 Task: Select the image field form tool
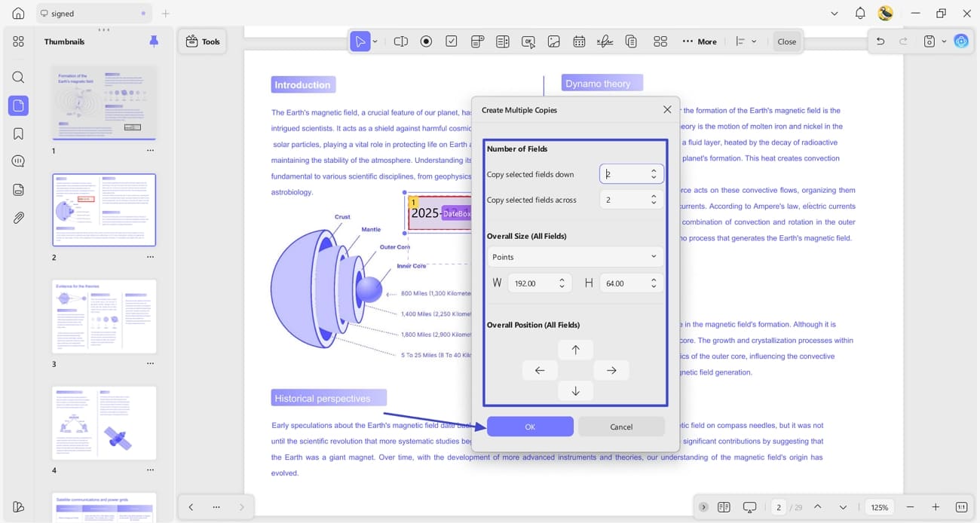click(553, 41)
